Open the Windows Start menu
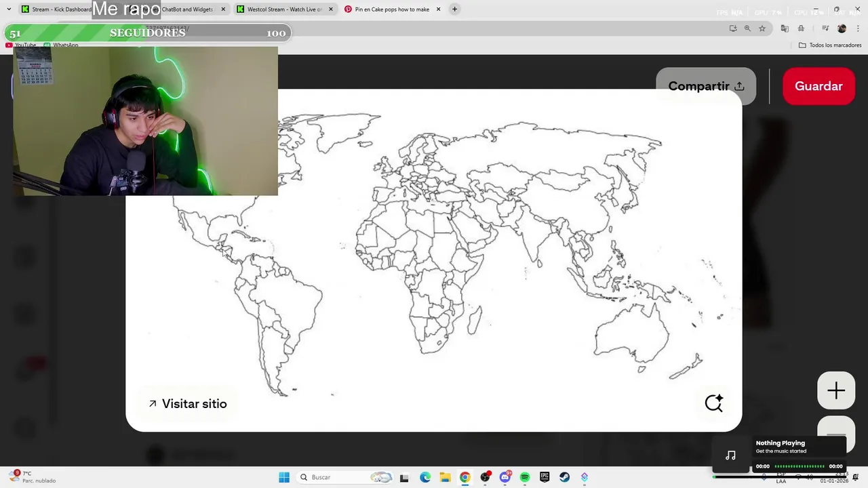 coord(284,477)
